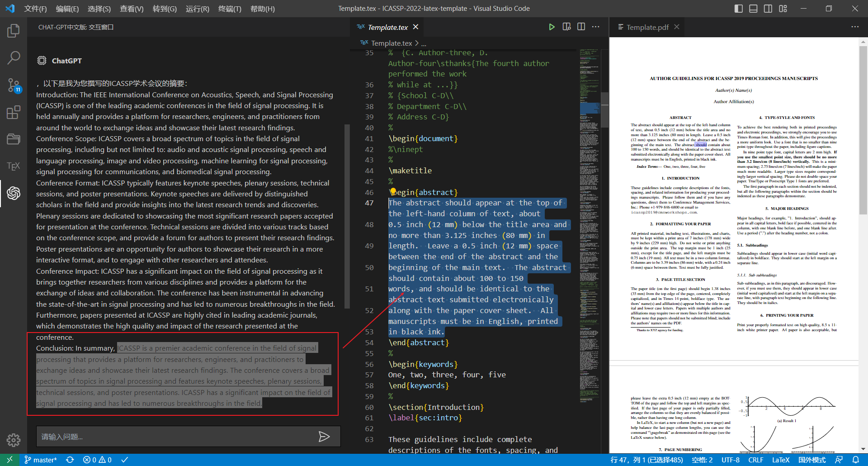Screen dimensions: 868x466
Task: Click the green Run button above editor
Action: [x=552, y=27]
